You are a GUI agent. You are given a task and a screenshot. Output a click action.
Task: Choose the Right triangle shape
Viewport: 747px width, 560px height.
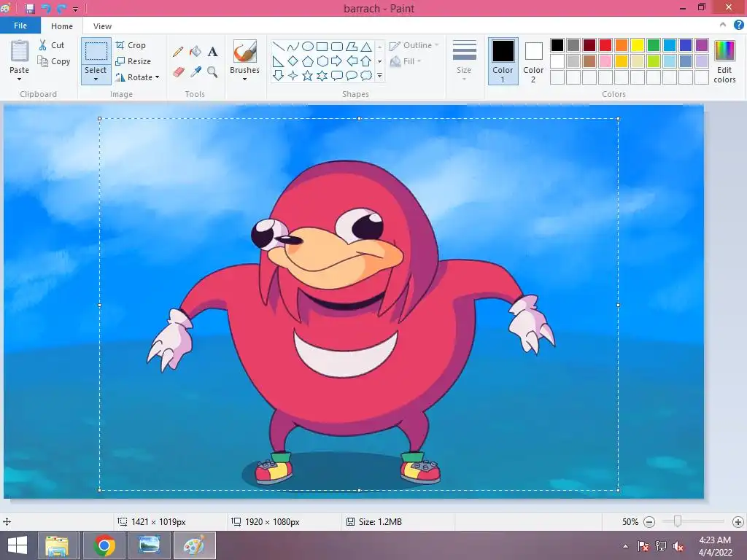click(x=279, y=61)
